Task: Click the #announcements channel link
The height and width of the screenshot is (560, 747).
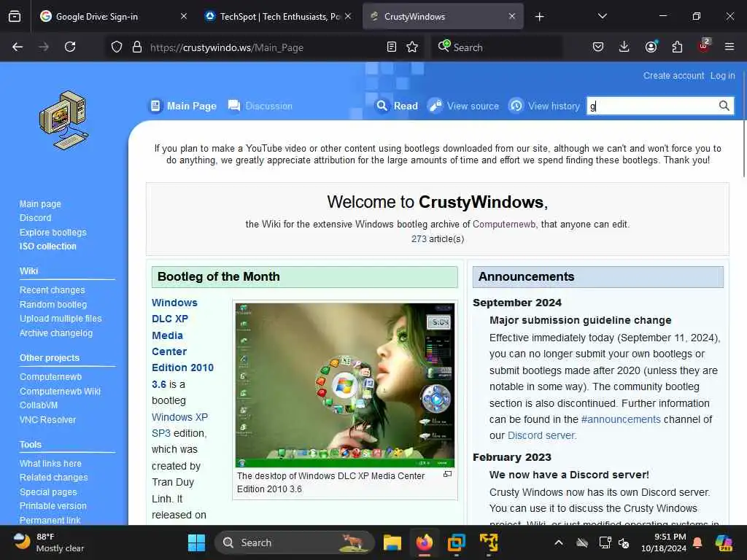Action: [x=621, y=419]
